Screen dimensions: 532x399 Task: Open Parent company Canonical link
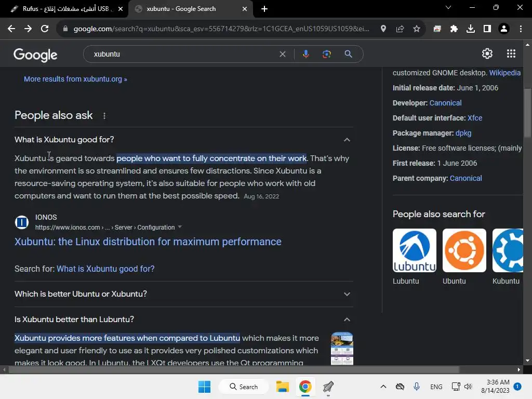pyautogui.click(x=465, y=178)
